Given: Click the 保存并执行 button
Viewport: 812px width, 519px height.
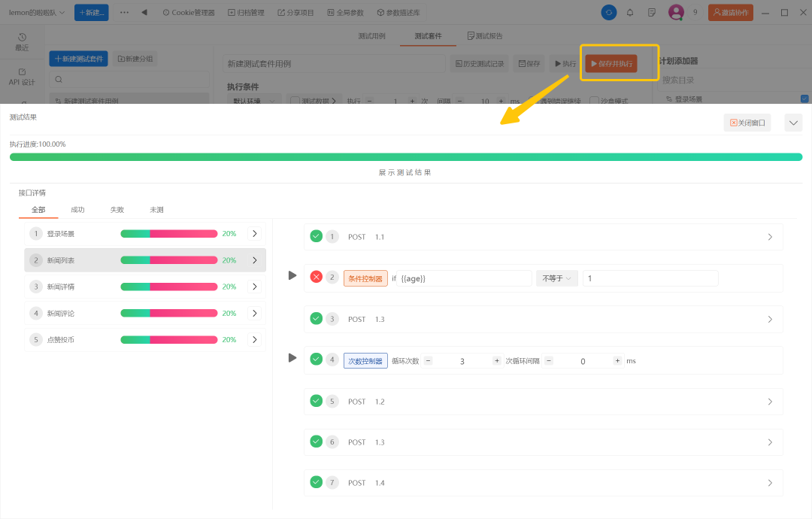Looking at the screenshot, I should [611, 64].
